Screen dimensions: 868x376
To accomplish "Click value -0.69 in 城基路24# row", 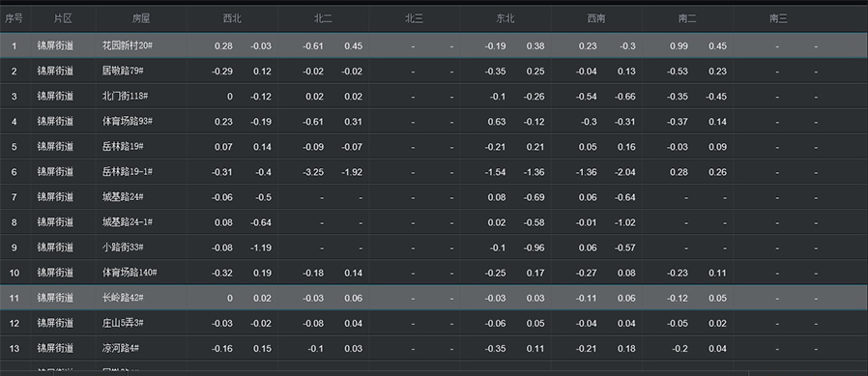I will (534, 197).
